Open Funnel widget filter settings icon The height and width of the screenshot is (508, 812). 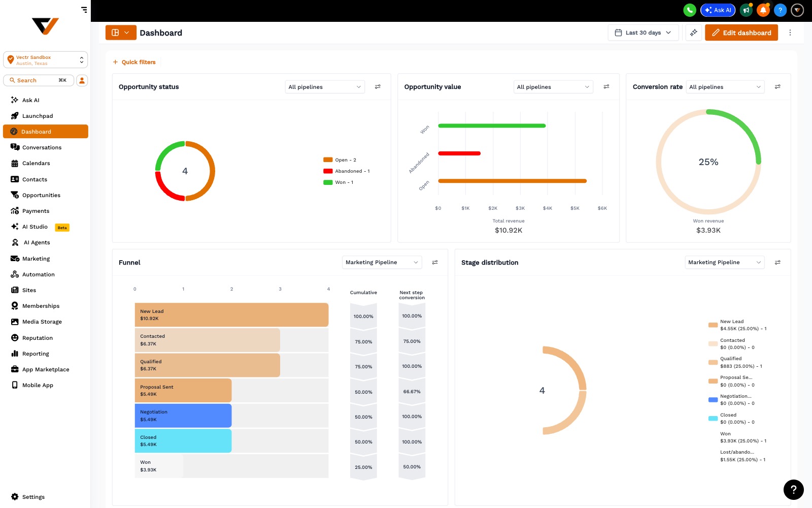435,263
